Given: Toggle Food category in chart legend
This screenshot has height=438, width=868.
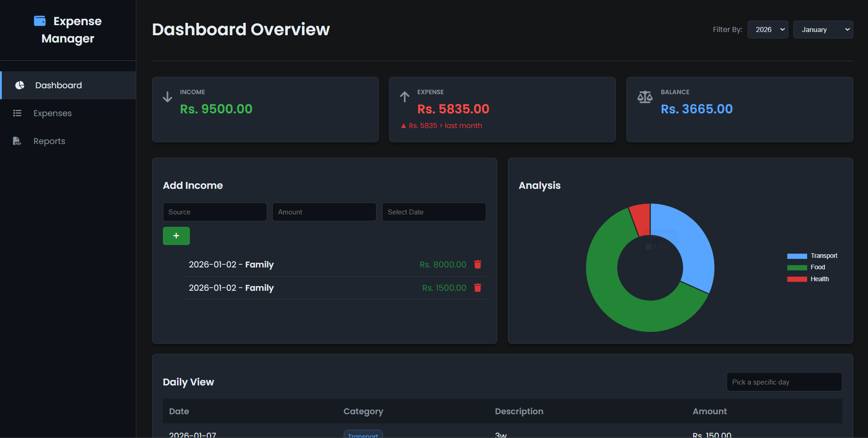Looking at the screenshot, I should click(x=806, y=267).
